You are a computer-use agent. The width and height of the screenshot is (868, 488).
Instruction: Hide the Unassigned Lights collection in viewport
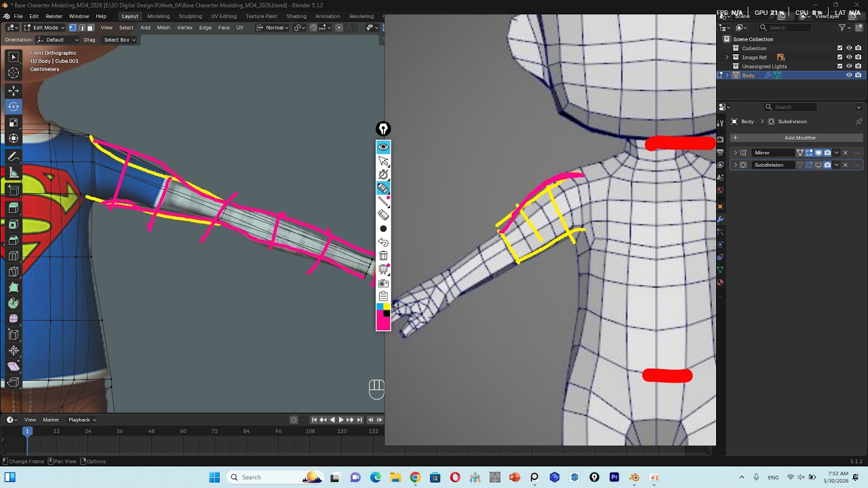click(x=849, y=66)
